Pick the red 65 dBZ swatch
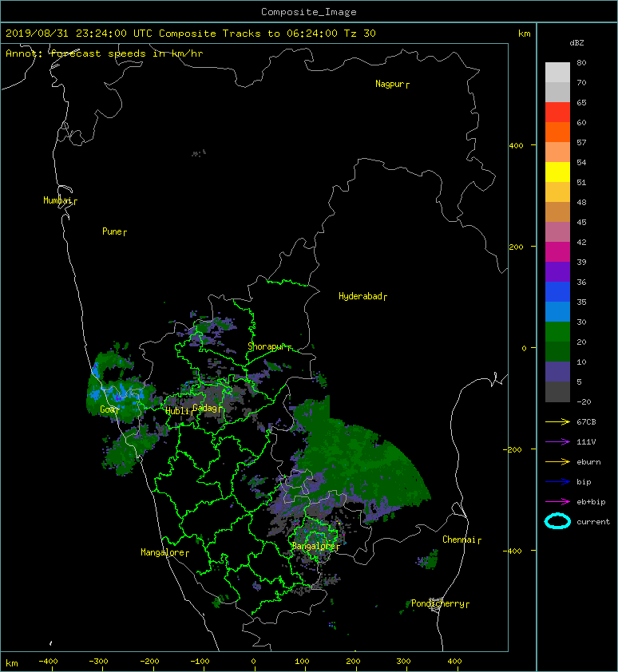 point(557,112)
